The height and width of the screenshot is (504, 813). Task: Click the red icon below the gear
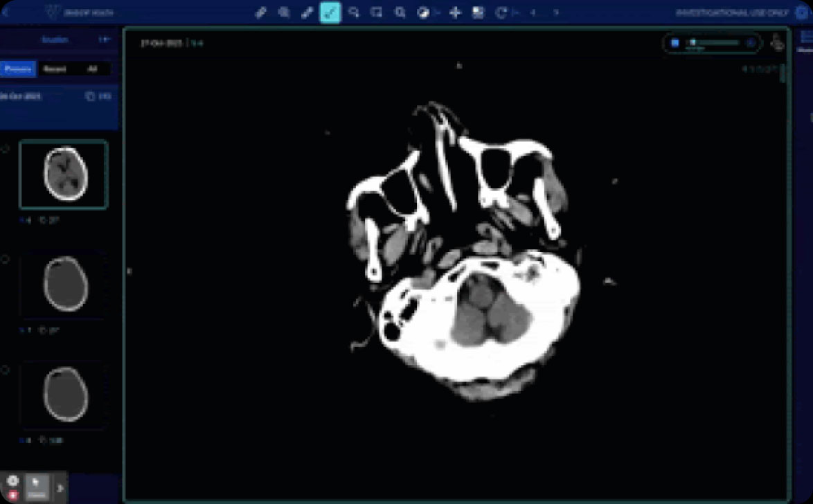click(x=13, y=495)
